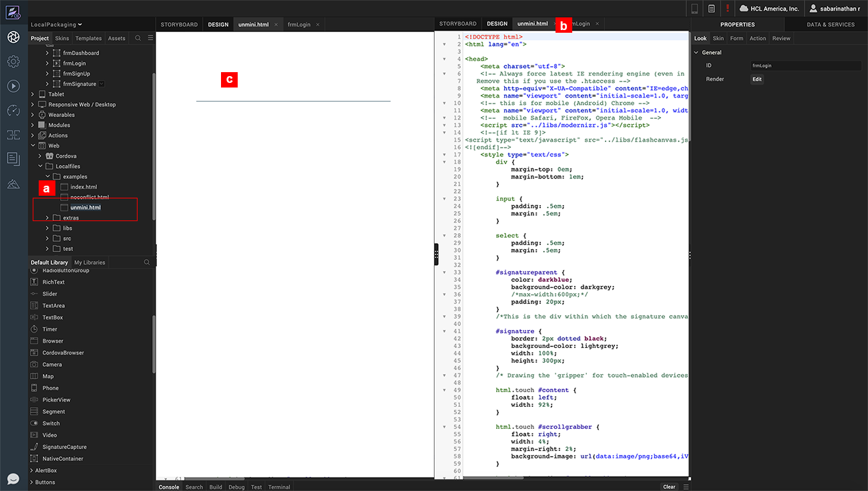Image resolution: width=868 pixels, height=491 pixels.
Task: Click the play/run icon in left sidebar
Action: pyautogui.click(x=13, y=86)
